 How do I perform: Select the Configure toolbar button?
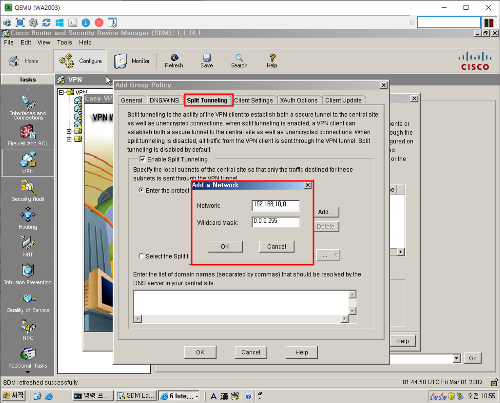[x=80, y=61]
